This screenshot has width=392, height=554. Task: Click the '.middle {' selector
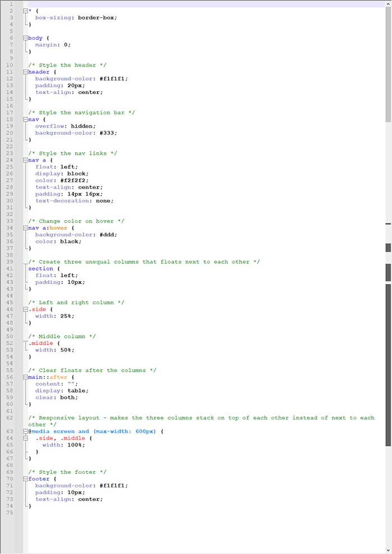click(45, 343)
